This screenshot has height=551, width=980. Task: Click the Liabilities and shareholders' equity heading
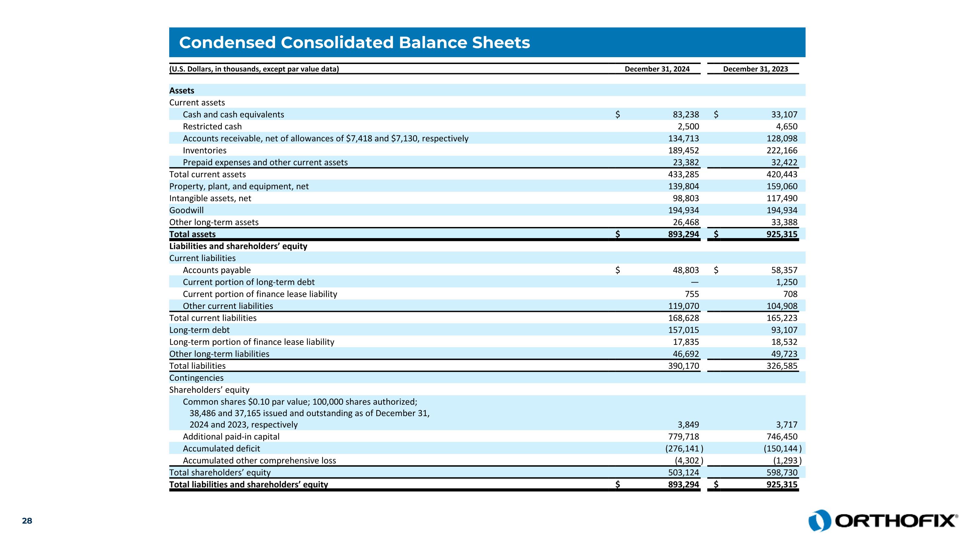pyautogui.click(x=238, y=246)
